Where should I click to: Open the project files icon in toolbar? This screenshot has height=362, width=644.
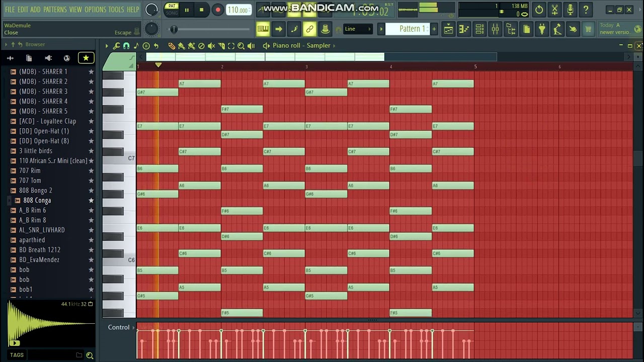pyautogui.click(x=526, y=29)
